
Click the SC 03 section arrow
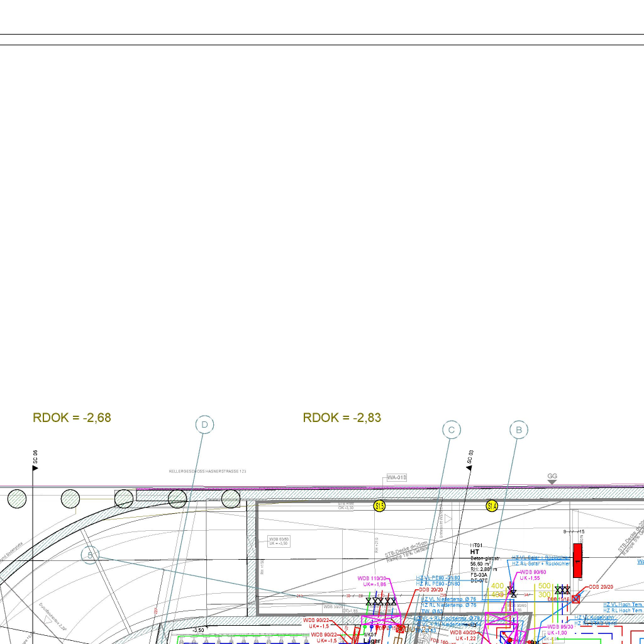click(469, 467)
